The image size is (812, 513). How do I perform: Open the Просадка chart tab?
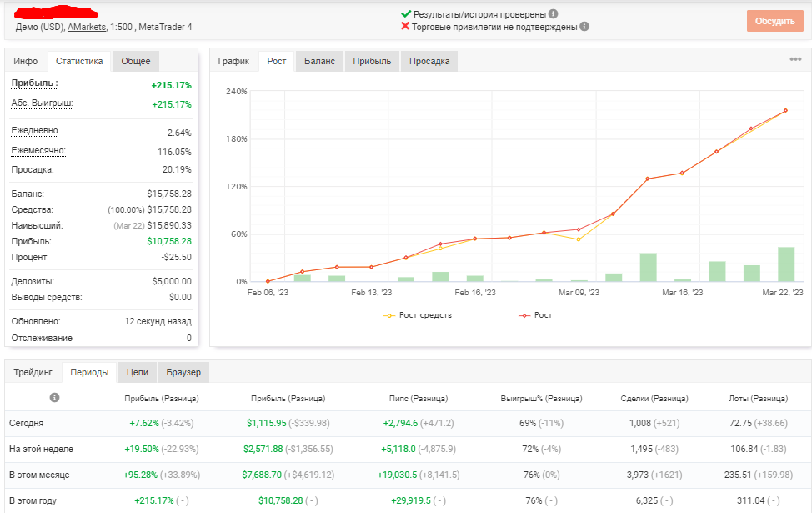429,61
